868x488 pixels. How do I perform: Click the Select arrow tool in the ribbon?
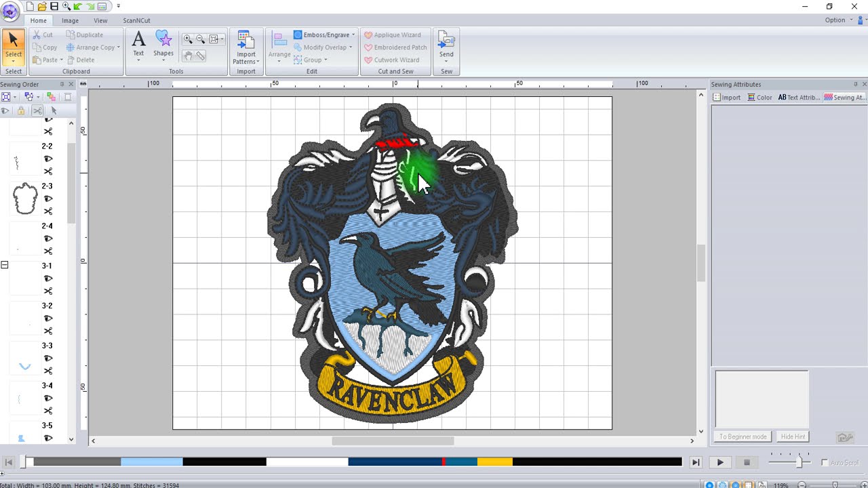click(x=14, y=46)
